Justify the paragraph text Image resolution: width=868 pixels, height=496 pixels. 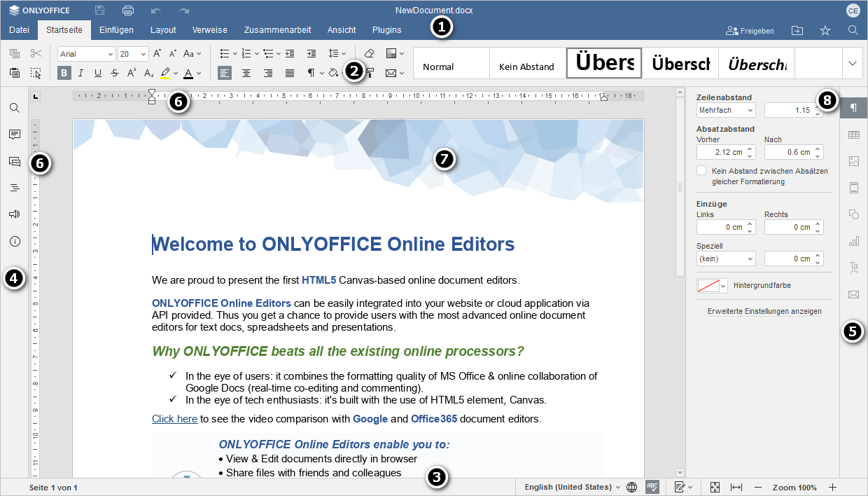(290, 73)
